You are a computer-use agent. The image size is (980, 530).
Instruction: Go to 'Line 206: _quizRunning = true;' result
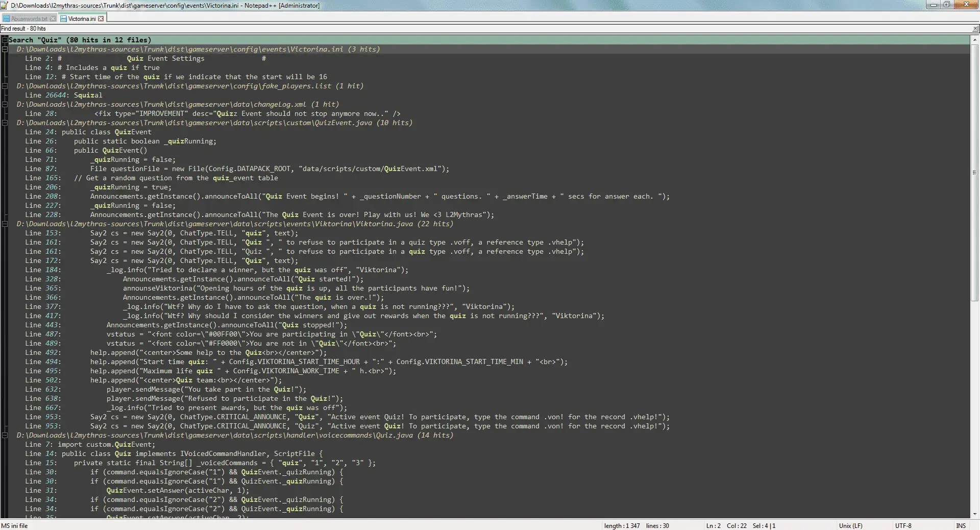coord(99,187)
